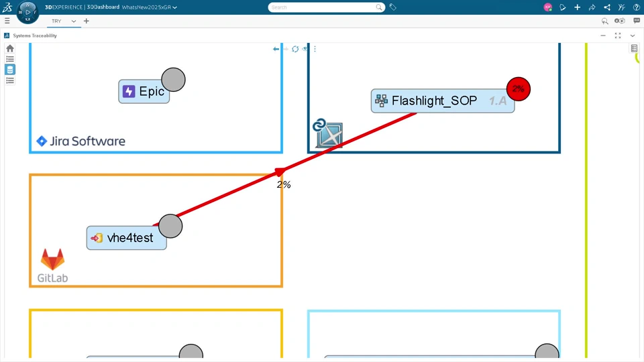Image resolution: width=644 pixels, height=362 pixels.
Task: Click the Jira Software logo label
Action: point(81,141)
